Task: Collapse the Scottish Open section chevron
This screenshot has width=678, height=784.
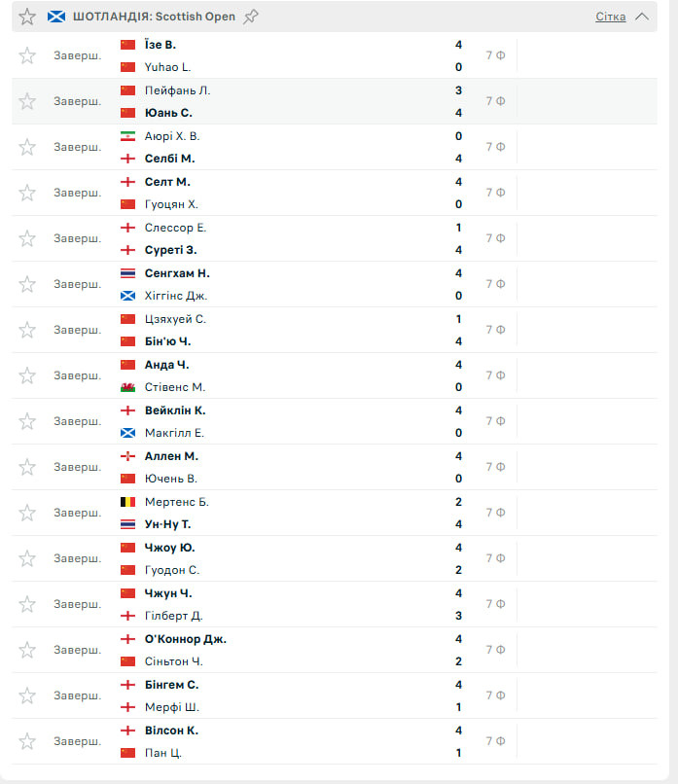Action: 641,17
